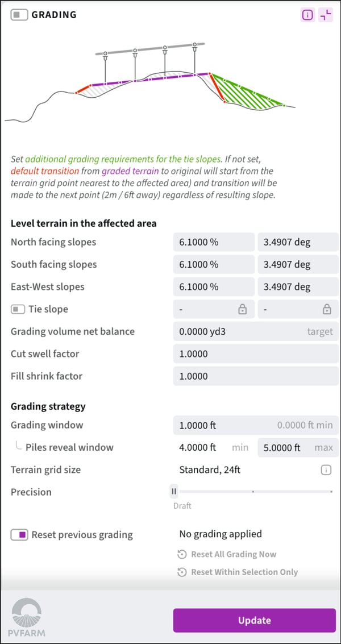Screen dimensions: 341x644
Task: Click the Tie slope degree lock icon
Action: tap(327, 309)
